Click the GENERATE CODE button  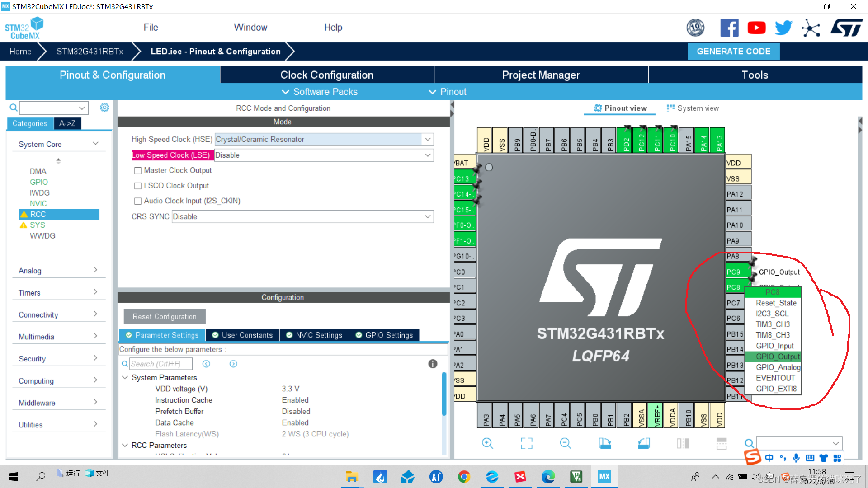pyautogui.click(x=733, y=51)
